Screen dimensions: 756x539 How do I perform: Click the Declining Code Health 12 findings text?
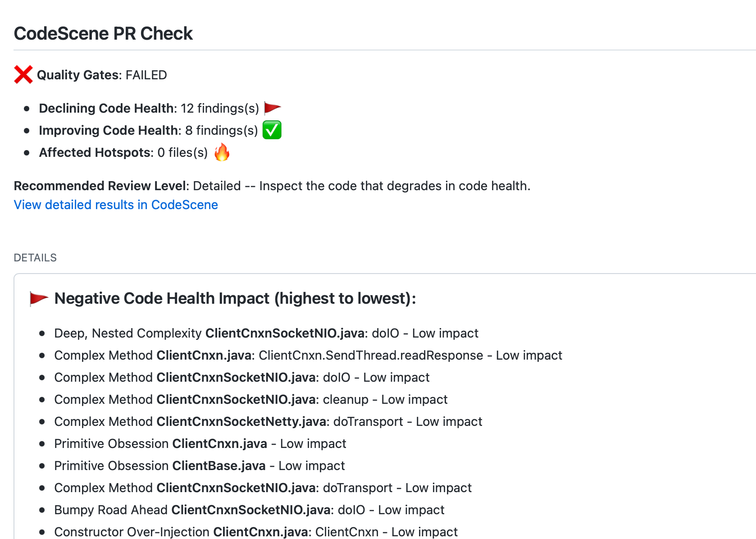[149, 108]
